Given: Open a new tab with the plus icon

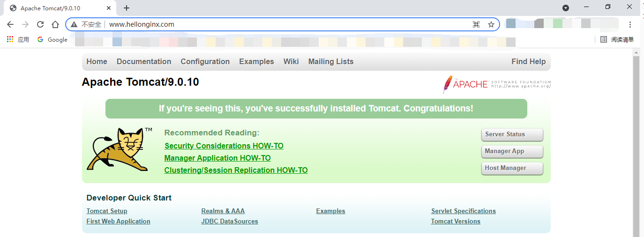Looking at the screenshot, I should click(127, 8).
